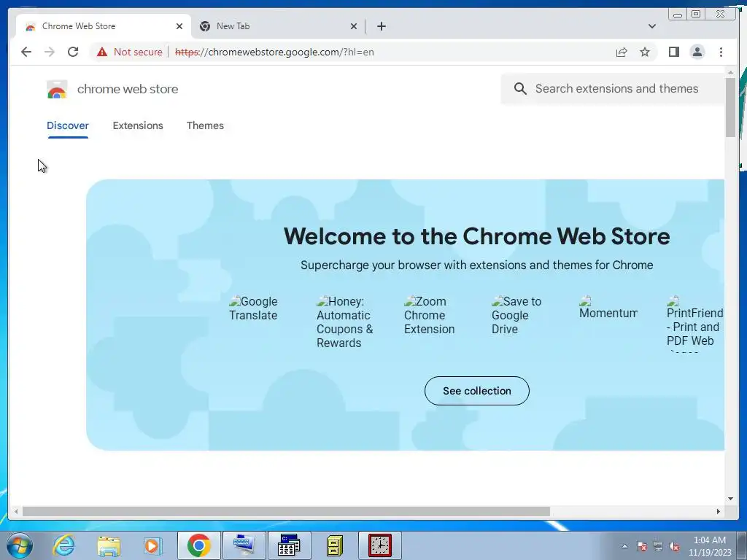Open the calculator-grid taskbar application
This screenshot has height=560, width=747.
tap(289, 545)
